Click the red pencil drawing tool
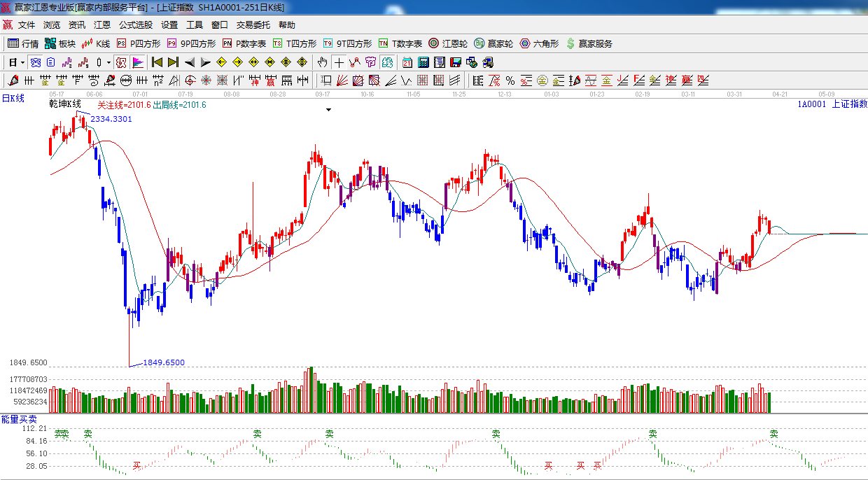The width and height of the screenshot is (868, 480). (x=13, y=80)
